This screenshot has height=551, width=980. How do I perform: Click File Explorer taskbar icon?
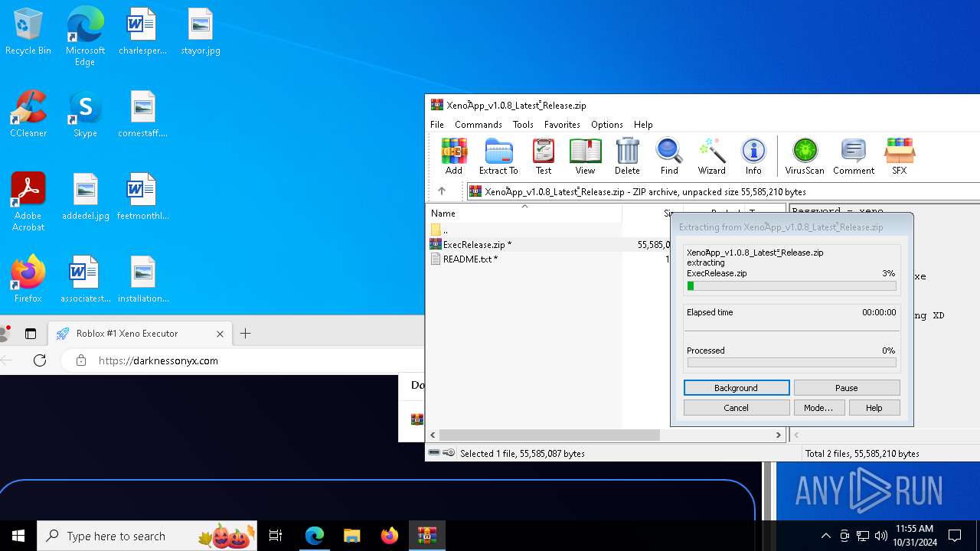click(352, 536)
